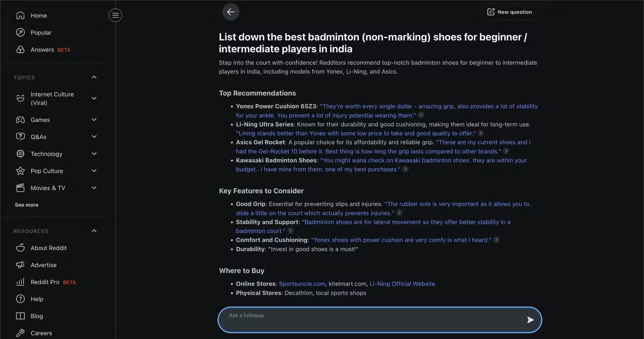Open the hamburger menu near the sidebar
The height and width of the screenshot is (339, 644).
pyautogui.click(x=115, y=15)
